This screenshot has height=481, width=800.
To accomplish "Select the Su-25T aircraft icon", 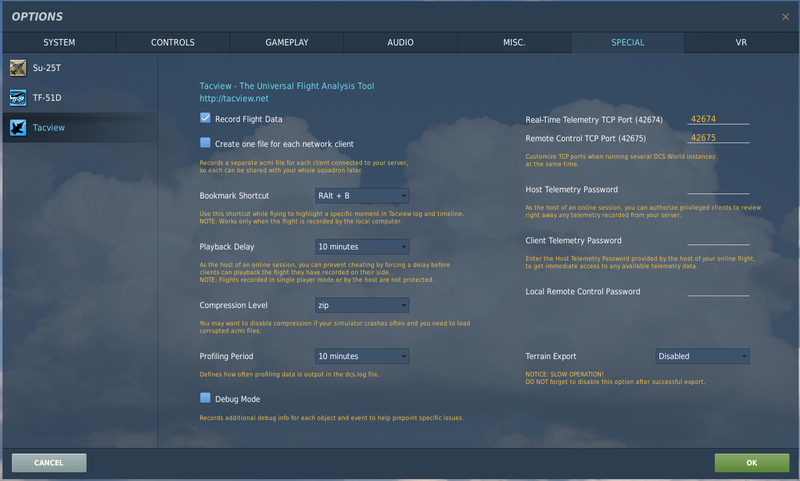I will coord(18,68).
